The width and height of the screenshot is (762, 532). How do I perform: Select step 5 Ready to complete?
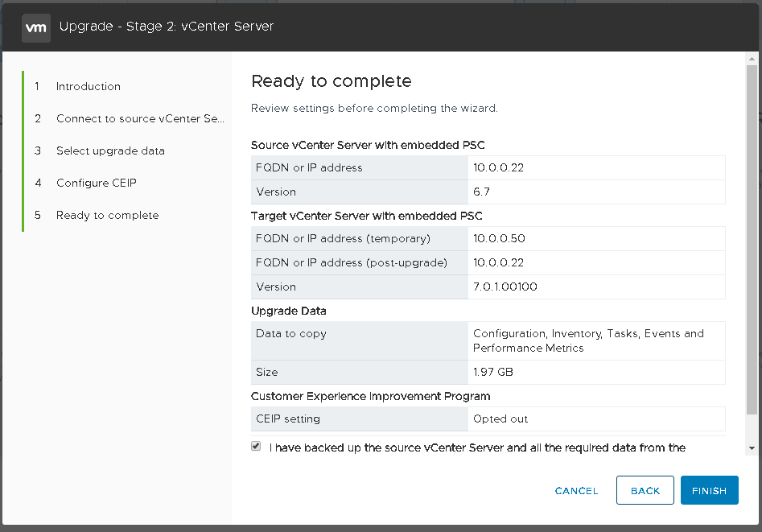point(107,215)
